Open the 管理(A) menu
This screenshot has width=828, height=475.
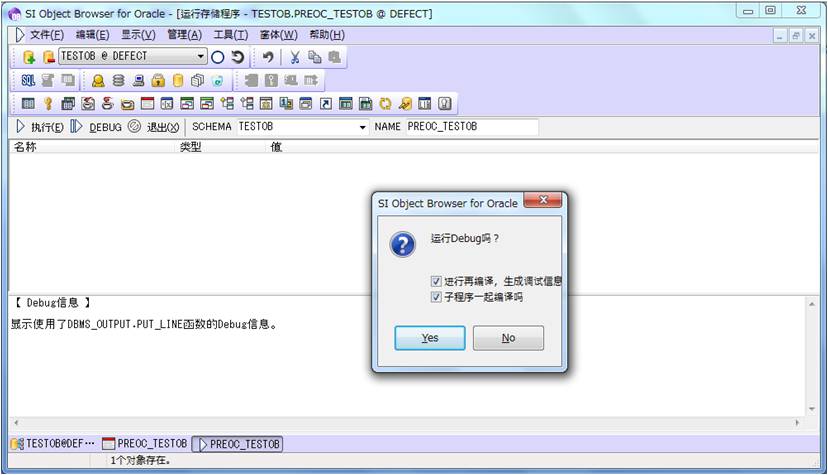point(184,35)
